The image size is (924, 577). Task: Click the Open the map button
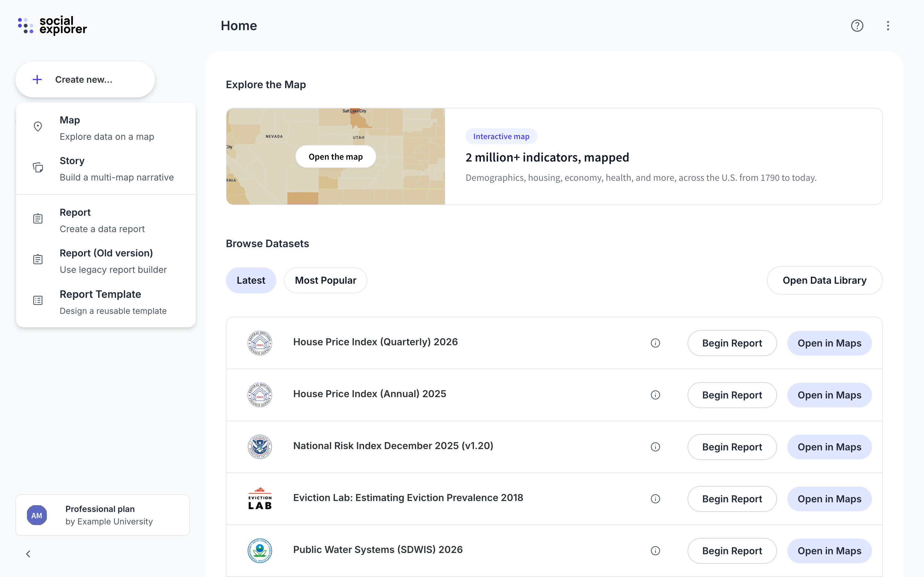coord(336,156)
